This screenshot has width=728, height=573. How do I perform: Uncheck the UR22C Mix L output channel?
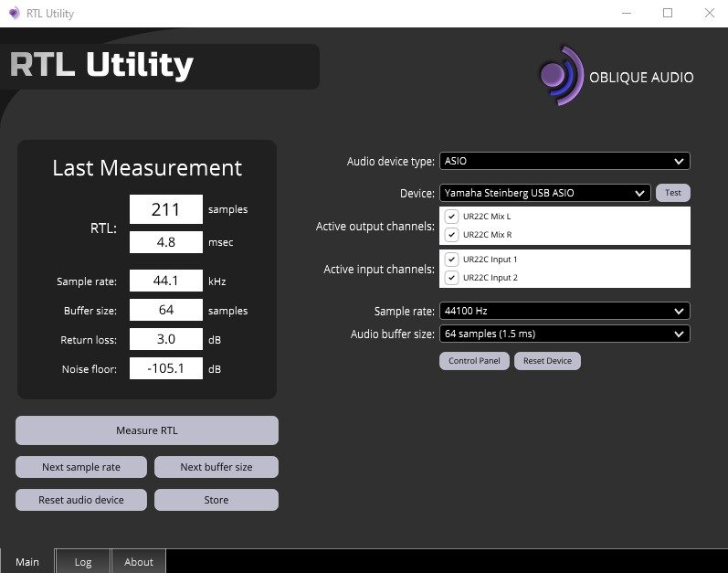451,217
